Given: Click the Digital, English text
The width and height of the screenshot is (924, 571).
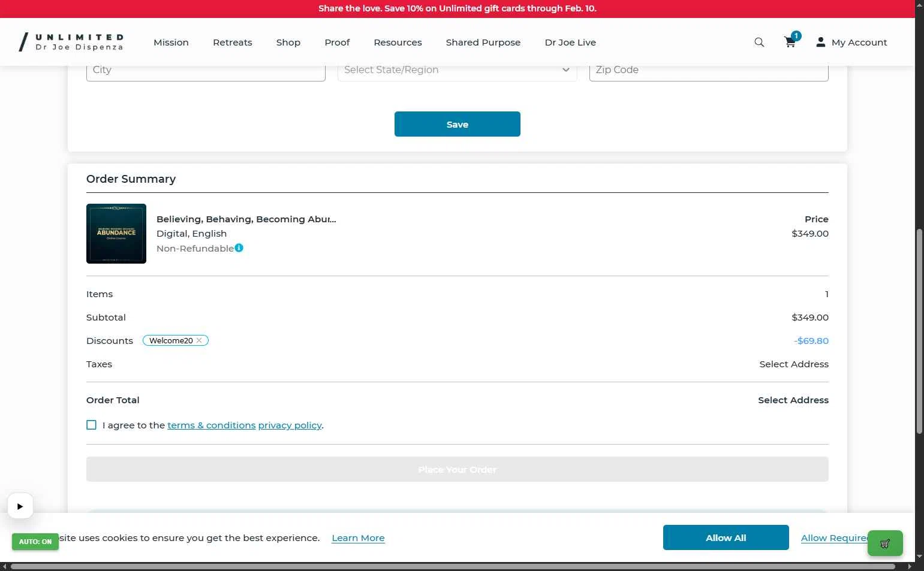Looking at the screenshot, I should point(191,234).
